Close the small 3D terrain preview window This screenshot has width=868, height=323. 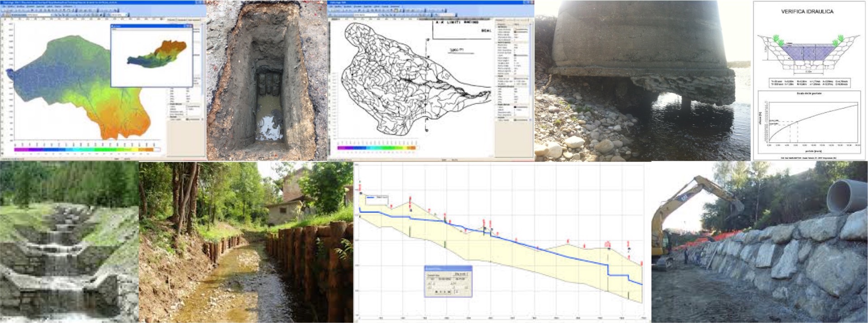click(x=190, y=26)
